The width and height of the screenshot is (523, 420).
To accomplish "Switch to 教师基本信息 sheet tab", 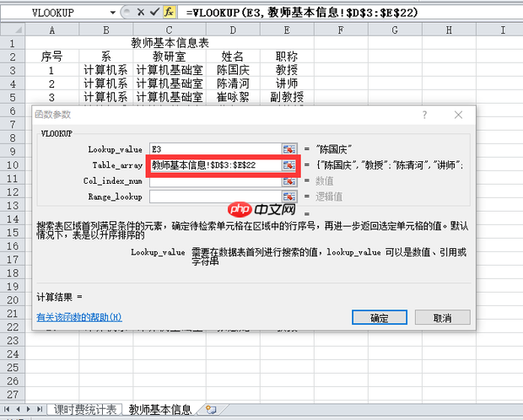I will [x=160, y=409].
